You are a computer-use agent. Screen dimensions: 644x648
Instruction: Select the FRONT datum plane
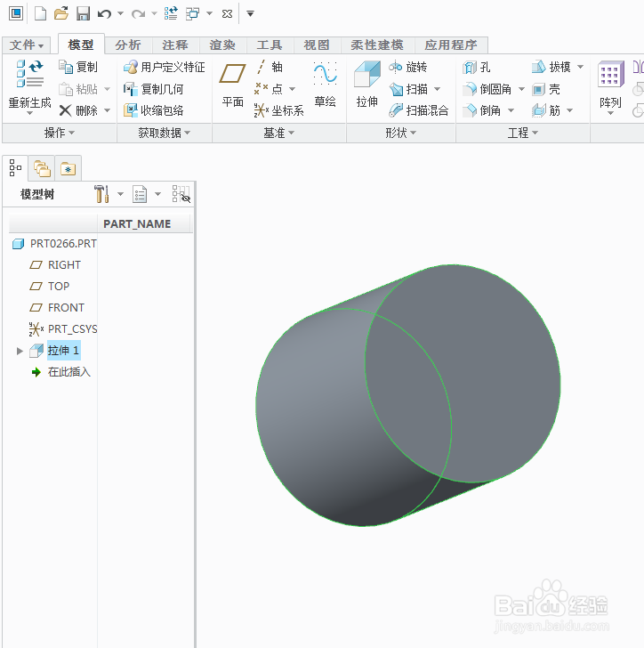coord(57,308)
